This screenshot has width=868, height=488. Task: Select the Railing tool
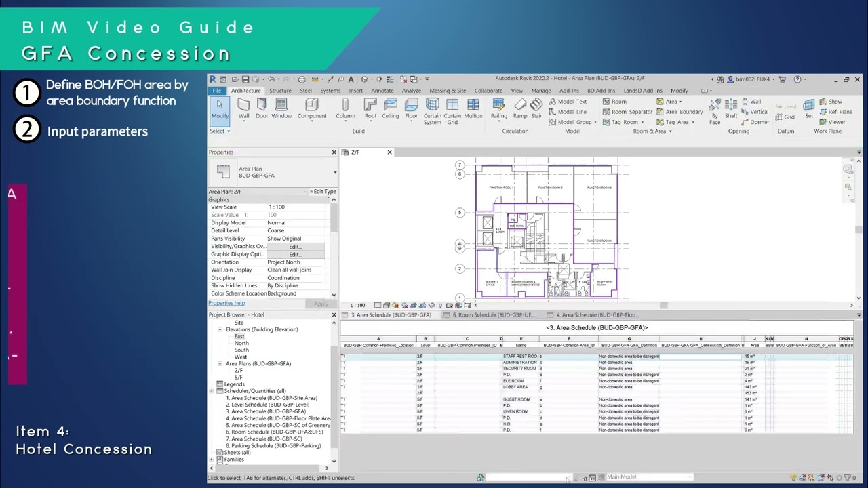click(499, 108)
